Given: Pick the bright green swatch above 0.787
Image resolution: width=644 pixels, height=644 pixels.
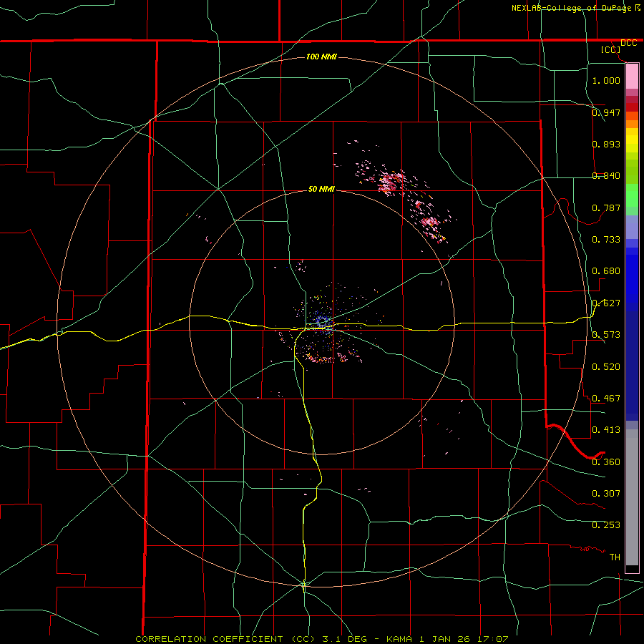Looking at the screenshot, I should point(632,195).
